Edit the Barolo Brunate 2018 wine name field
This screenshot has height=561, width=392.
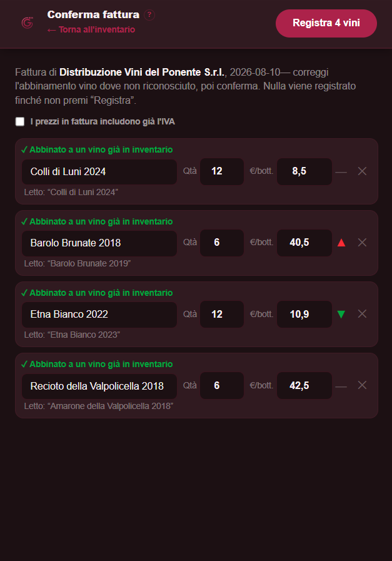click(x=99, y=243)
